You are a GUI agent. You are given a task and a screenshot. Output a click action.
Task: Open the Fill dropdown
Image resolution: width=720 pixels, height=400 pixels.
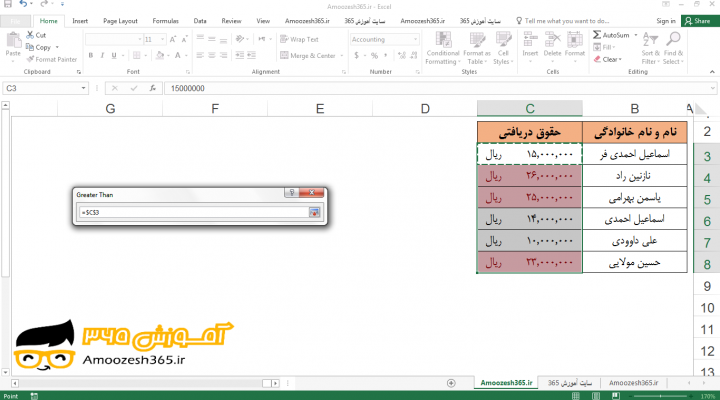coord(604,47)
